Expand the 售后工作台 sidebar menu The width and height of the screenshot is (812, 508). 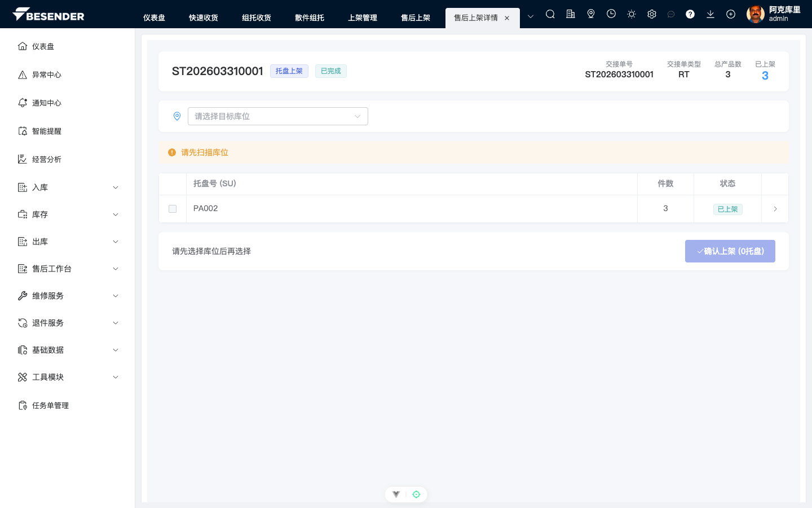click(68, 269)
